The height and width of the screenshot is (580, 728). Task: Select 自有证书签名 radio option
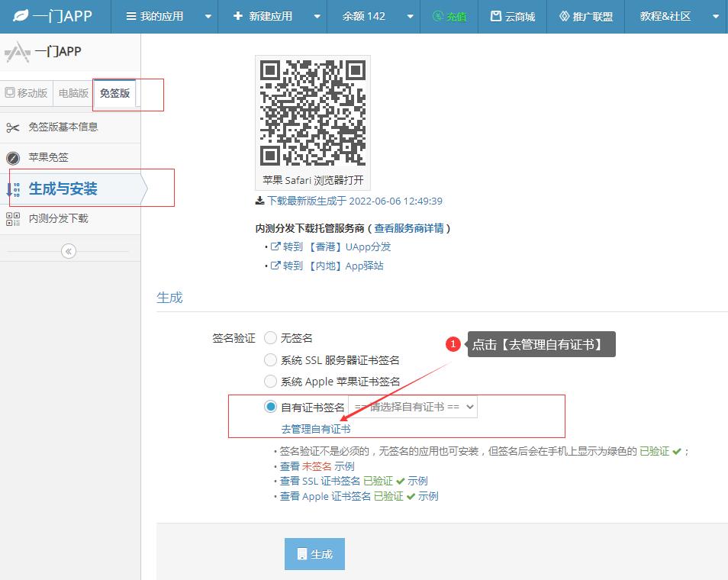(270, 407)
